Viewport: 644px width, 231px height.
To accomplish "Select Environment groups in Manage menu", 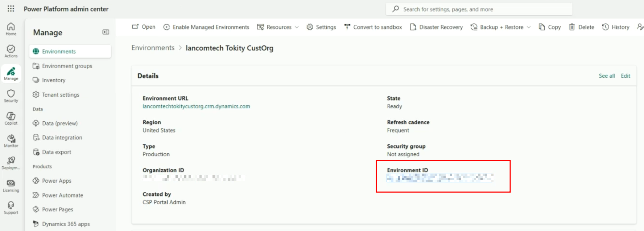I will coord(67,66).
